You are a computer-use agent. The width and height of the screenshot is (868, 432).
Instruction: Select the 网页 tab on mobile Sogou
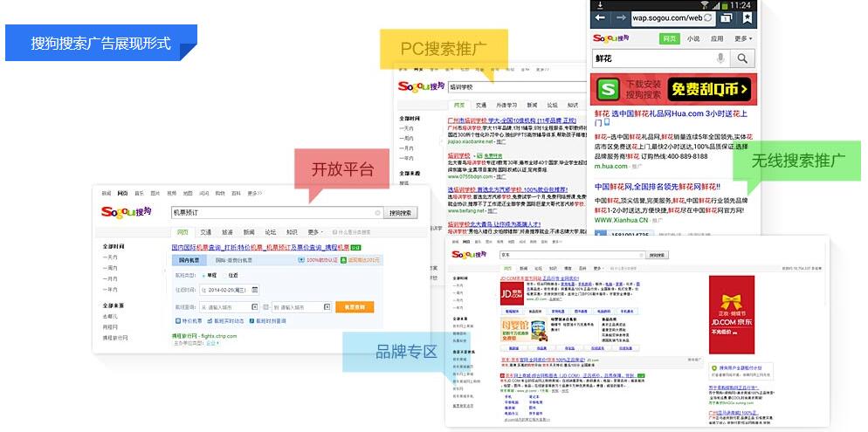pyautogui.click(x=669, y=38)
